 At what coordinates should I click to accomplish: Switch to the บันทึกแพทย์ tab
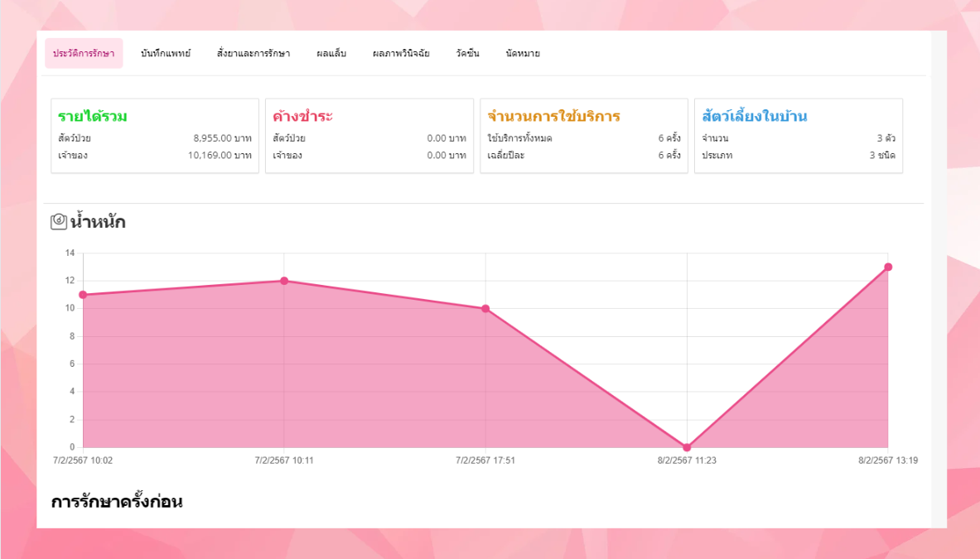tap(166, 54)
